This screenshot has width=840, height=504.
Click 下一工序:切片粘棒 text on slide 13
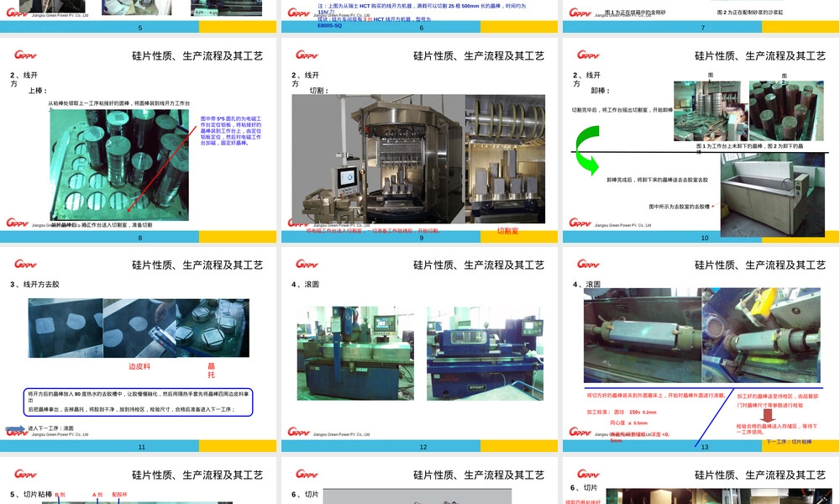tap(789, 442)
